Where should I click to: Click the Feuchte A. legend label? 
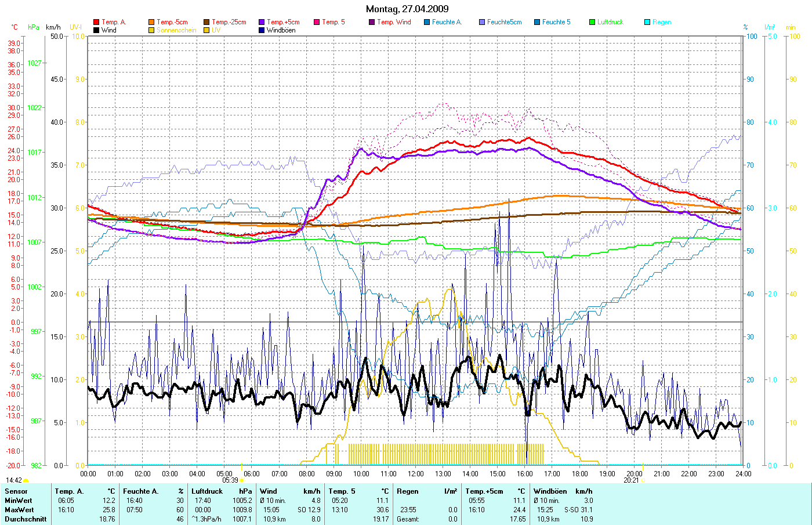coord(447,23)
